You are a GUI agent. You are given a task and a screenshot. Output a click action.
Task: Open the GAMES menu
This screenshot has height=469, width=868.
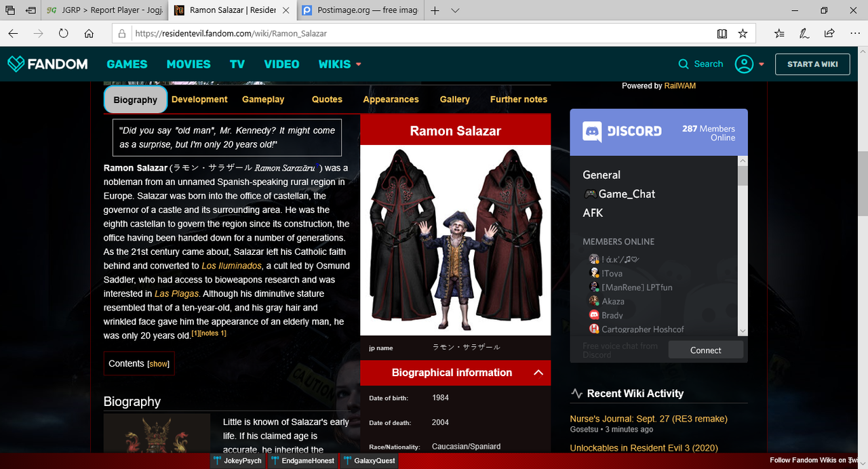click(x=127, y=64)
